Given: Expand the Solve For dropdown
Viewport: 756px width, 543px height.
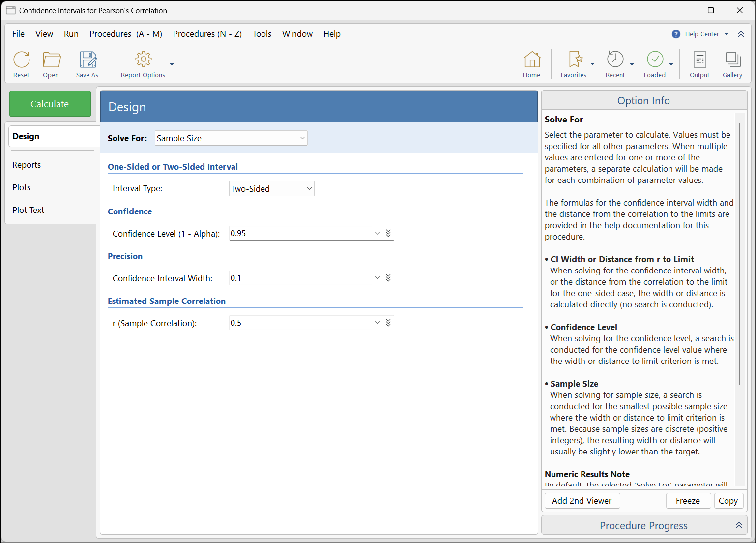Looking at the screenshot, I should pos(302,138).
